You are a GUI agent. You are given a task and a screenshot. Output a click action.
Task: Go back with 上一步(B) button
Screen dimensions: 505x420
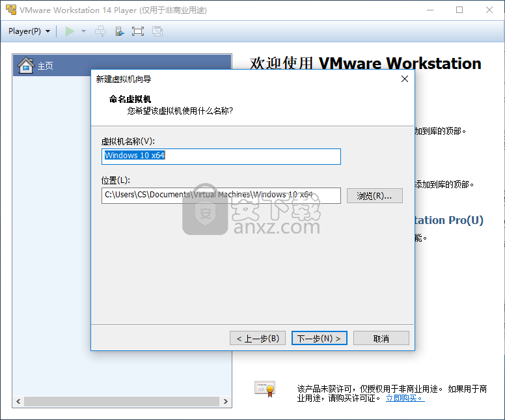[258, 338]
